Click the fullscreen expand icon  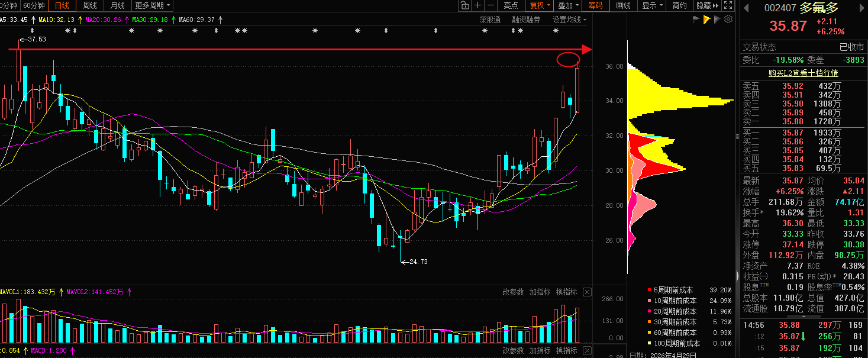click(x=728, y=5)
